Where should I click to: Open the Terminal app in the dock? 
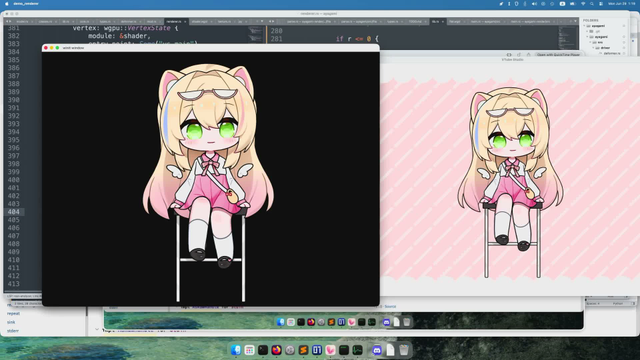(263, 350)
